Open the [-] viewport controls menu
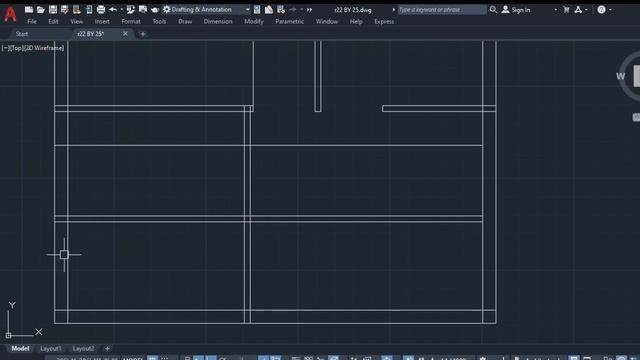640x360 pixels. click(5, 48)
